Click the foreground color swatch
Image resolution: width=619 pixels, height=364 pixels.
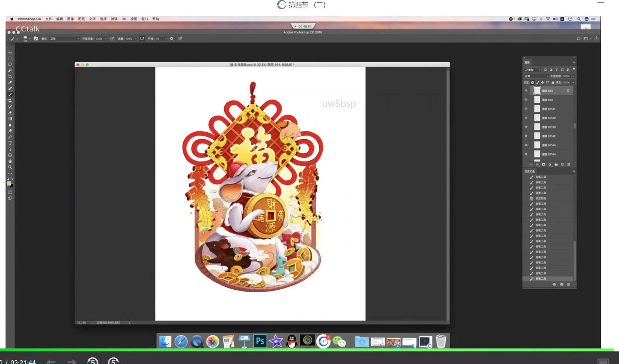point(9,183)
